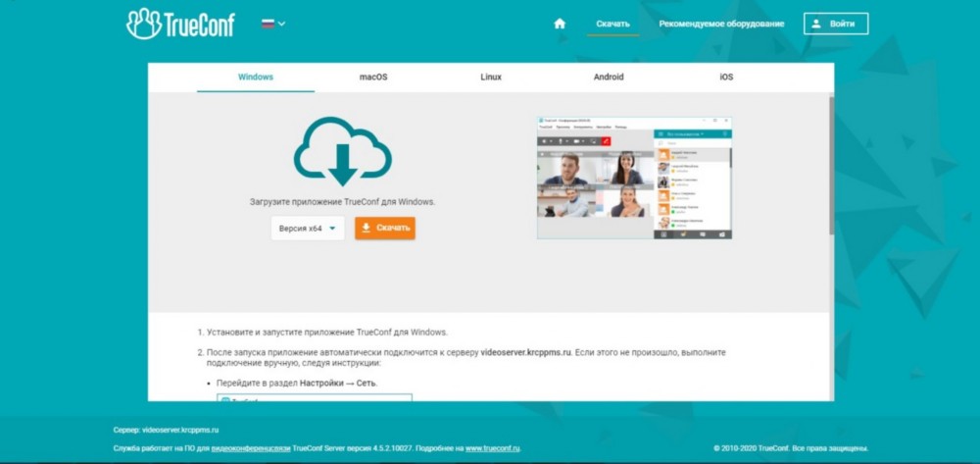The height and width of the screenshot is (464, 980).
Task: Click the videoserver.krcppms.ru server name in instructions
Action: click(526, 353)
